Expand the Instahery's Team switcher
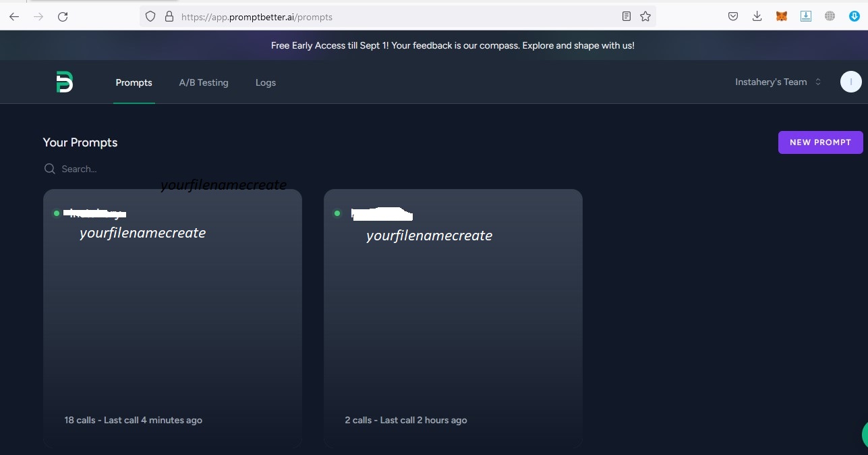The image size is (868, 455). coord(778,82)
